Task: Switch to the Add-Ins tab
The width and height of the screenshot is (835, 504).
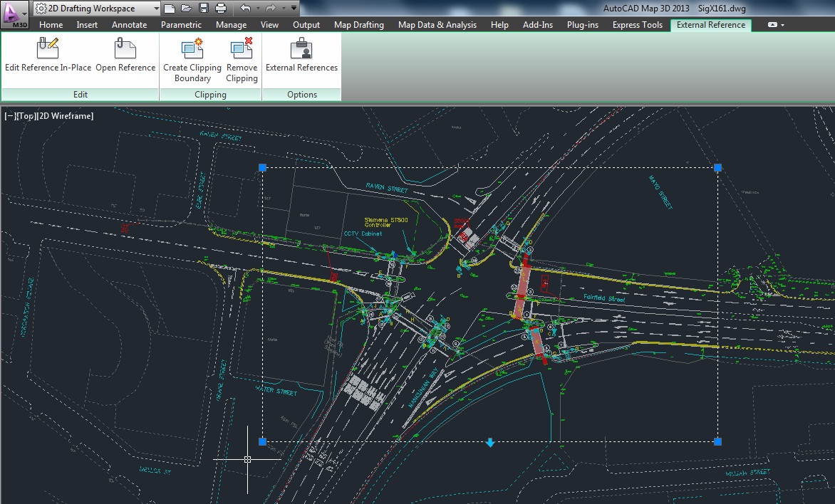Action: tap(538, 24)
